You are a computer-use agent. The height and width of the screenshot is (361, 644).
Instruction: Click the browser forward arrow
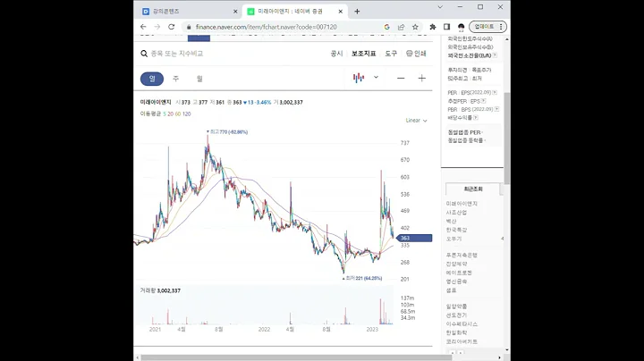[x=157, y=27]
